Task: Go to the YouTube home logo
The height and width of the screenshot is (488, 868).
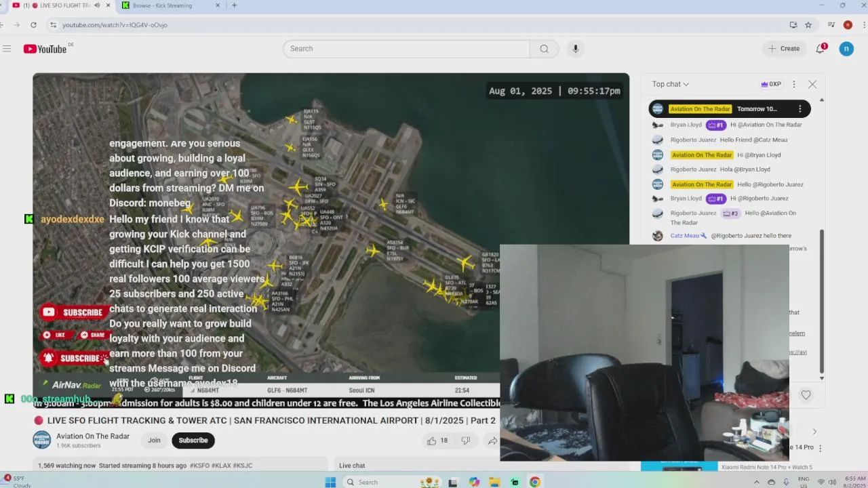Action: pyautogui.click(x=45, y=49)
